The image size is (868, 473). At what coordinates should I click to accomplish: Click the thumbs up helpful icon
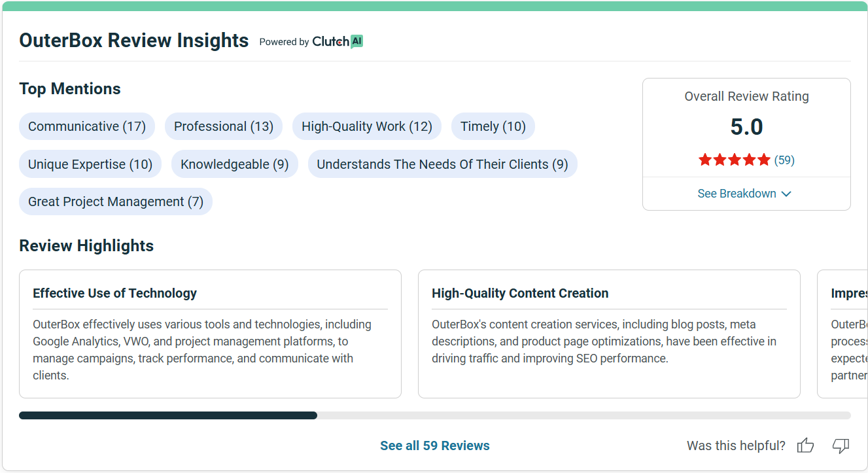coord(805,446)
